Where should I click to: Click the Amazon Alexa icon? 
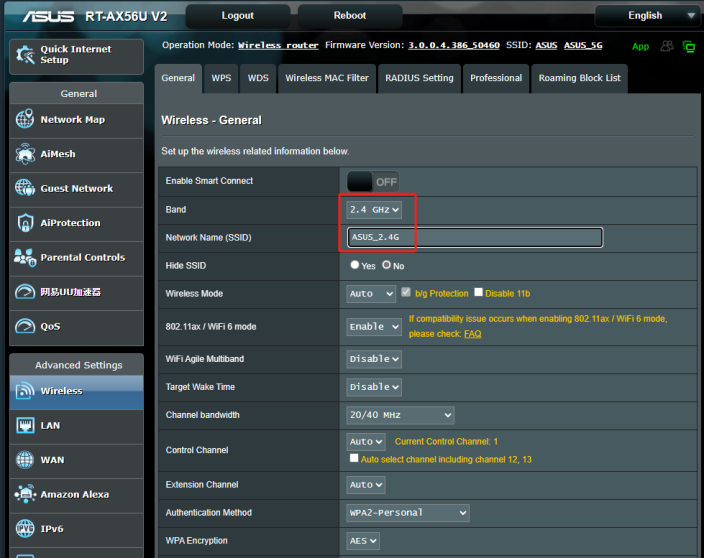click(x=25, y=494)
